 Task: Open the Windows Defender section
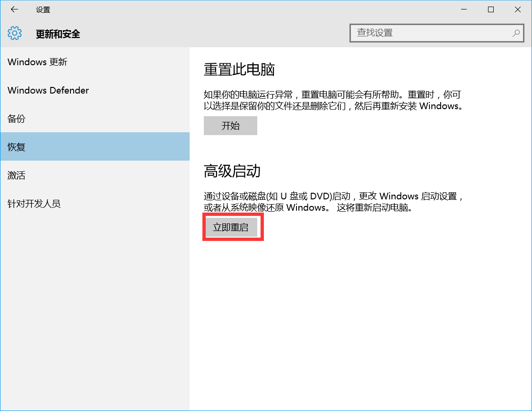(95, 90)
